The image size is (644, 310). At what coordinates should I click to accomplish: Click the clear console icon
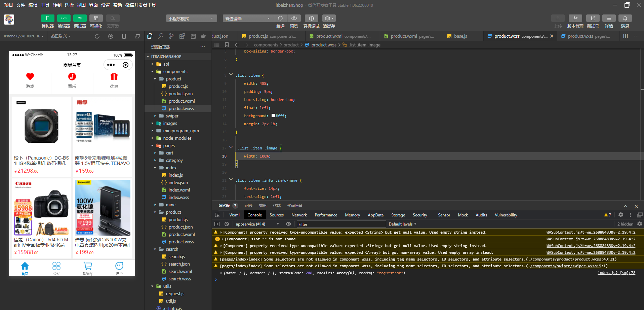(x=227, y=224)
